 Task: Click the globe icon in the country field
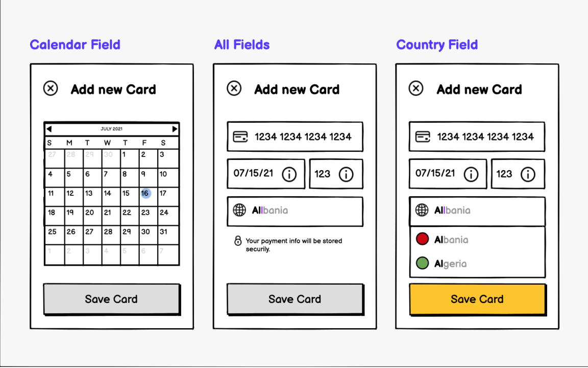tap(239, 210)
